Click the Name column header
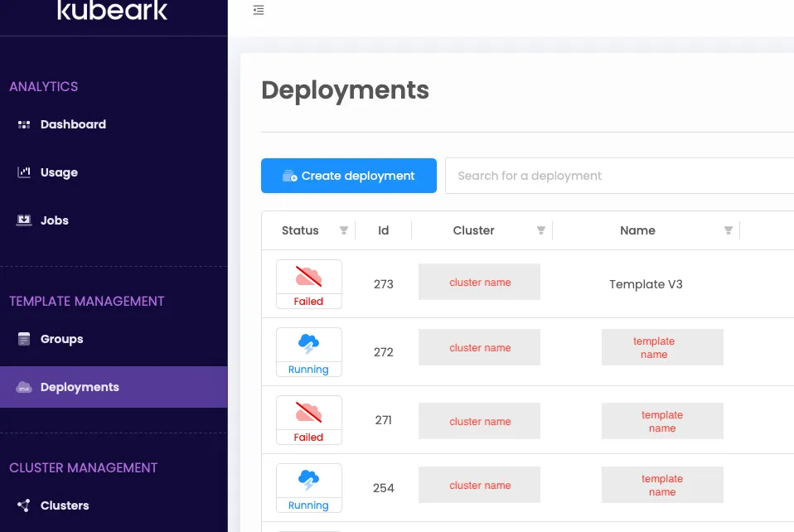The height and width of the screenshot is (532, 794). point(637,230)
